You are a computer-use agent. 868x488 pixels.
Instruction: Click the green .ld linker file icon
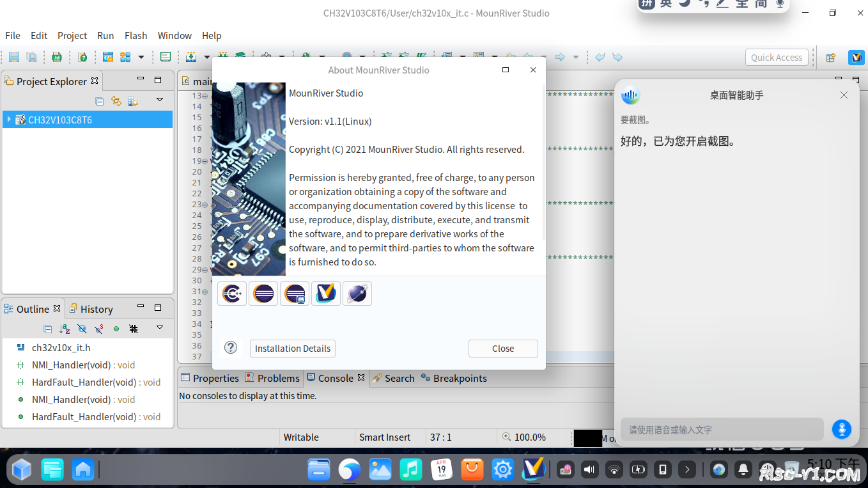click(57, 57)
